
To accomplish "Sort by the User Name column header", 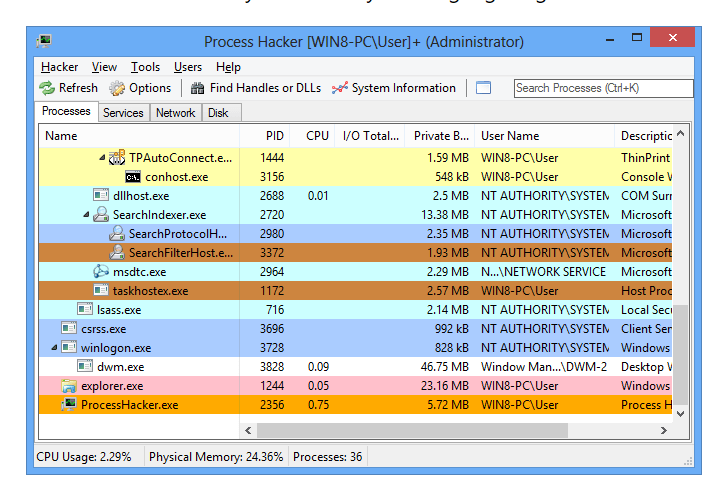I will coord(544,136).
